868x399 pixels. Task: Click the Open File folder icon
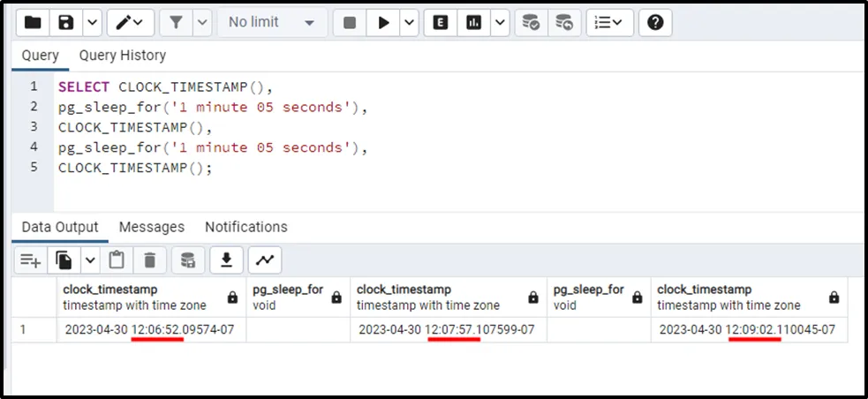click(34, 23)
